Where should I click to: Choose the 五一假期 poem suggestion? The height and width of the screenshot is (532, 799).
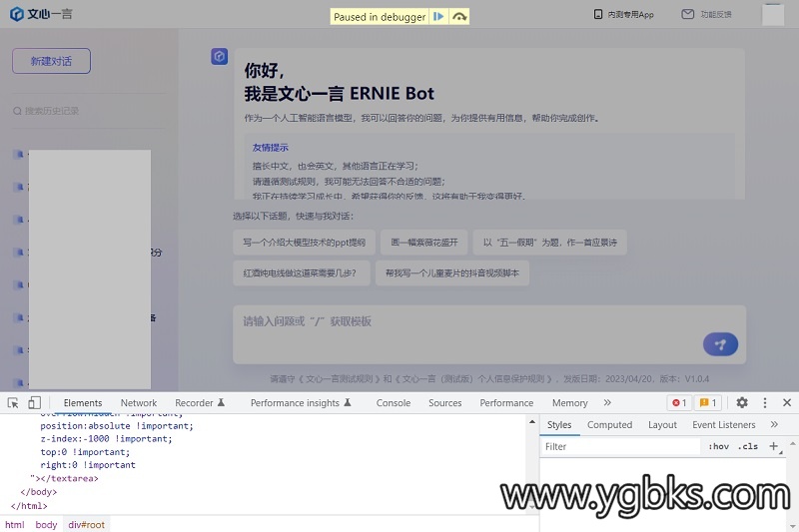[550, 243]
